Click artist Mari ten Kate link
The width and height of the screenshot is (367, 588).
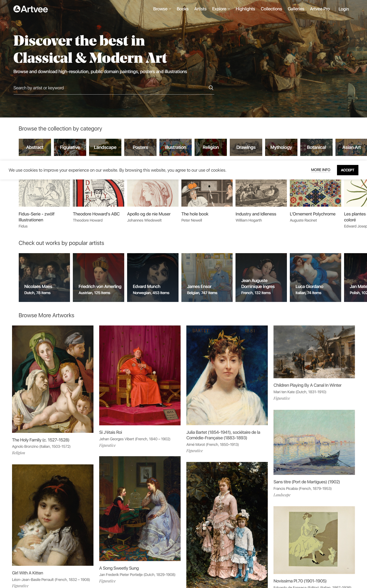300,392
